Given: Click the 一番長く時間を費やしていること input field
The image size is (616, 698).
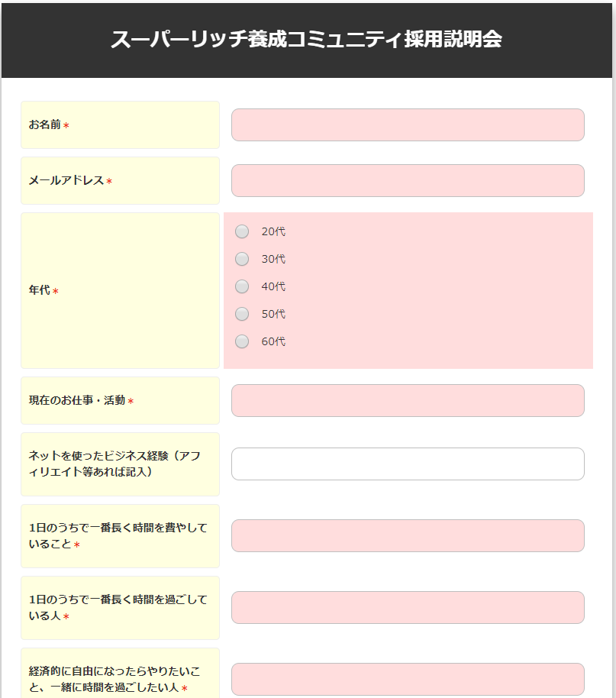Looking at the screenshot, I should [408, 535].
